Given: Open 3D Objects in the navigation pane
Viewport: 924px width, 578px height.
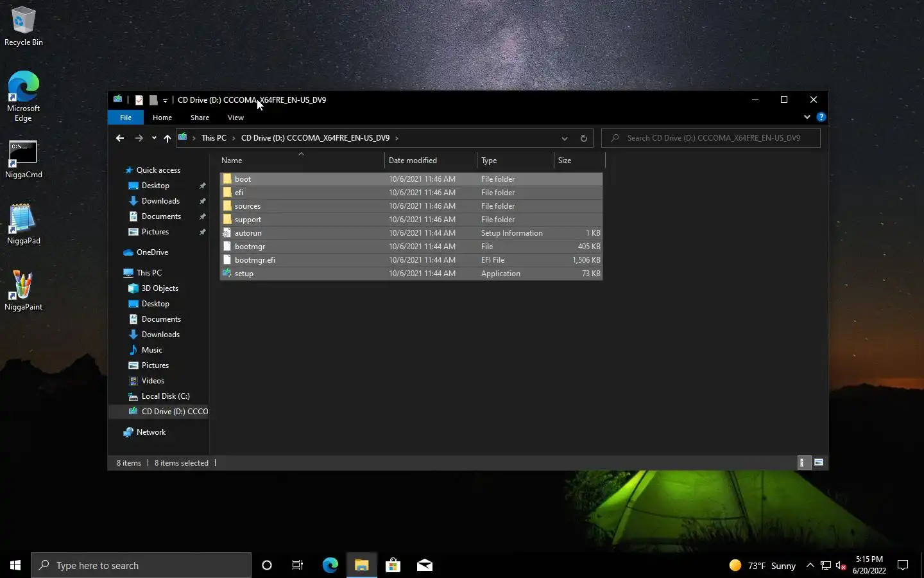Looking at the screenshot, I should [160, 288].
